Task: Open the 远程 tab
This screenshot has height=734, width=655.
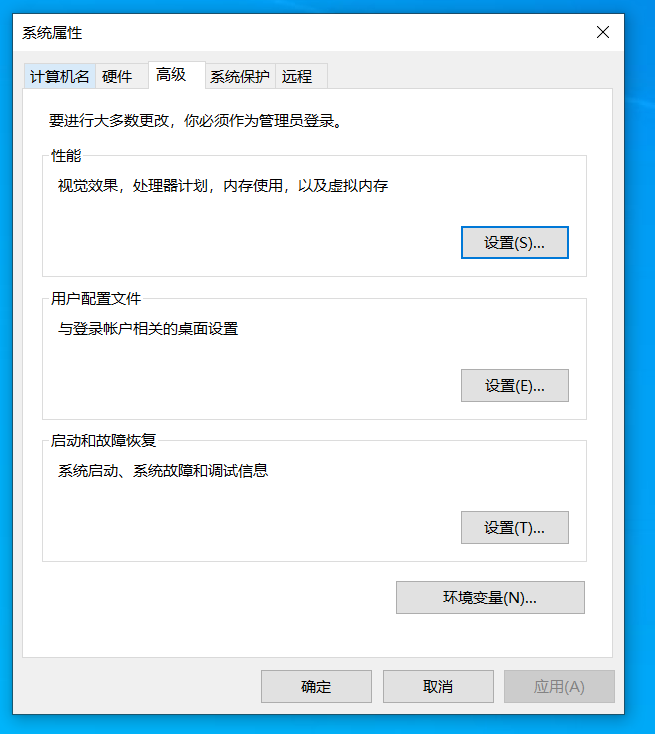Action: (x=301, y=76)
